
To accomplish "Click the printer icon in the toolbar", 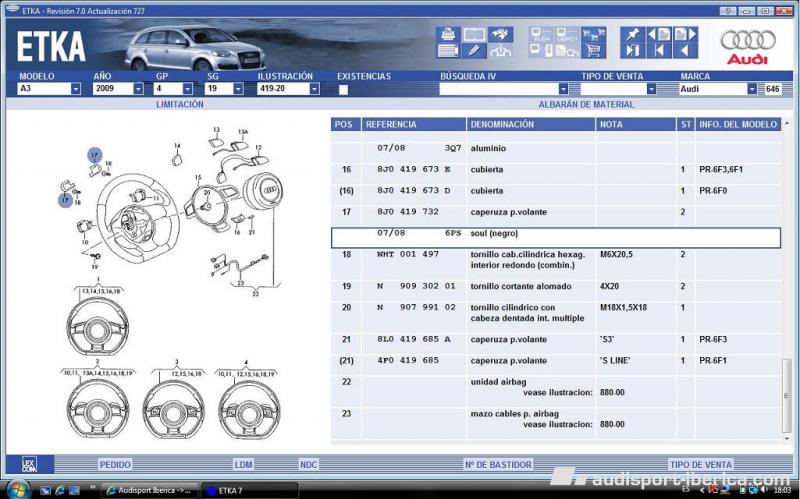I will (448, 34).
